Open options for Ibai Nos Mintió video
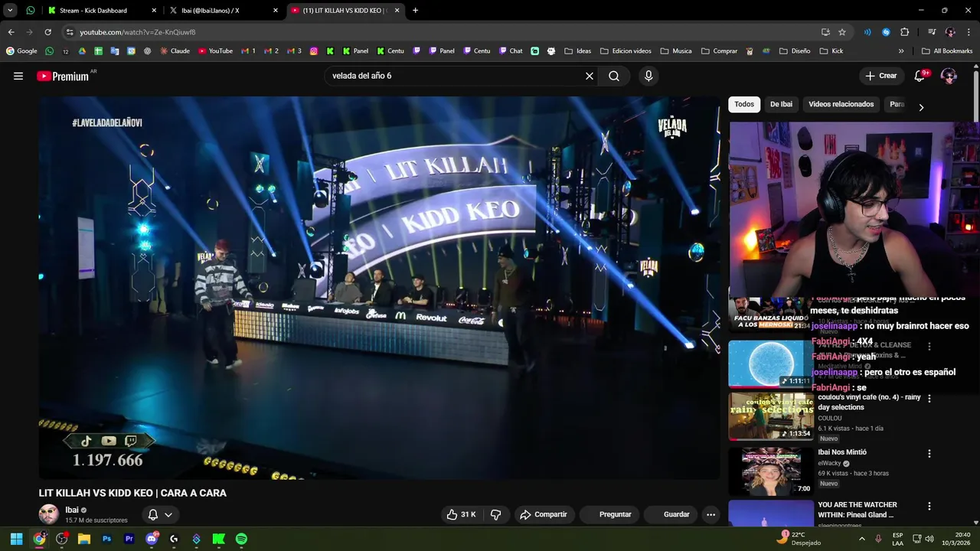Image resolution: width=980 pixels, height=551 pixels. [929, 454]
